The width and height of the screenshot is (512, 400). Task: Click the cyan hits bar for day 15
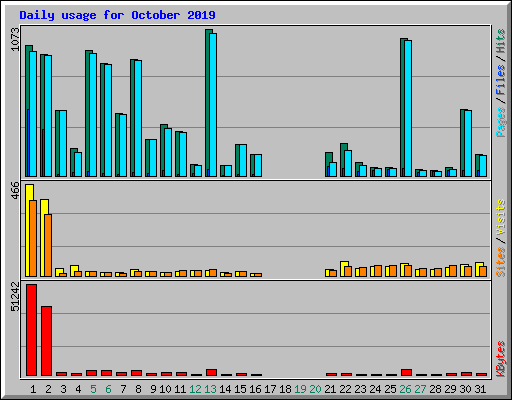(x=243, y=160)
